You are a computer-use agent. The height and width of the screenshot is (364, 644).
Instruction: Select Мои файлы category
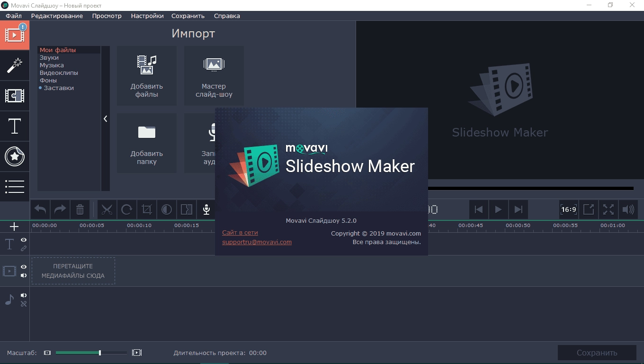click(69, 50)
